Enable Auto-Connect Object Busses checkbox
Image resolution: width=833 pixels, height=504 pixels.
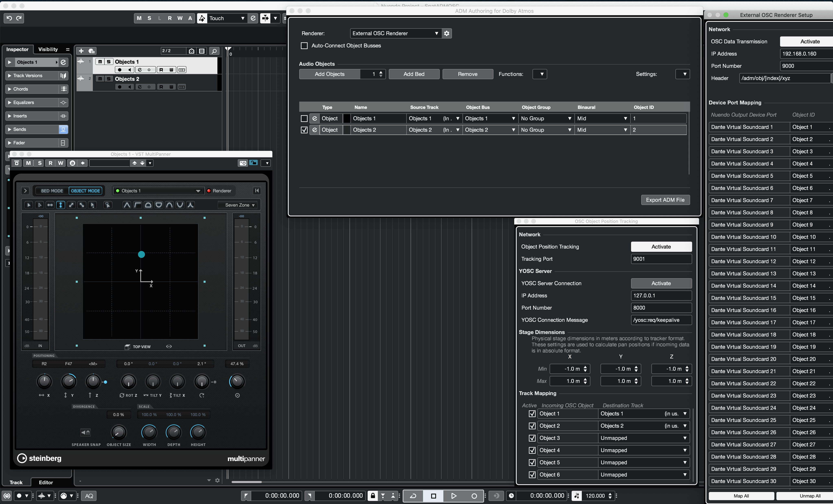click(304, 46)
